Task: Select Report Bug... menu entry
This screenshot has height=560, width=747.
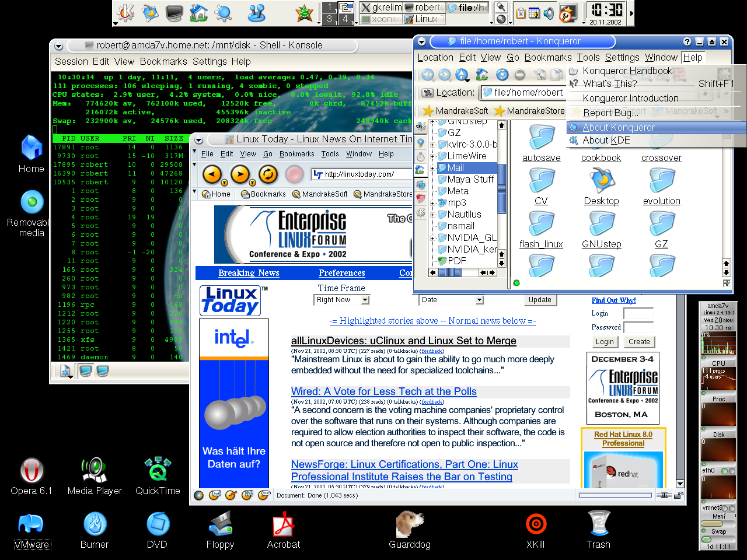Action: pyautogui.click(x=610, y=113)
